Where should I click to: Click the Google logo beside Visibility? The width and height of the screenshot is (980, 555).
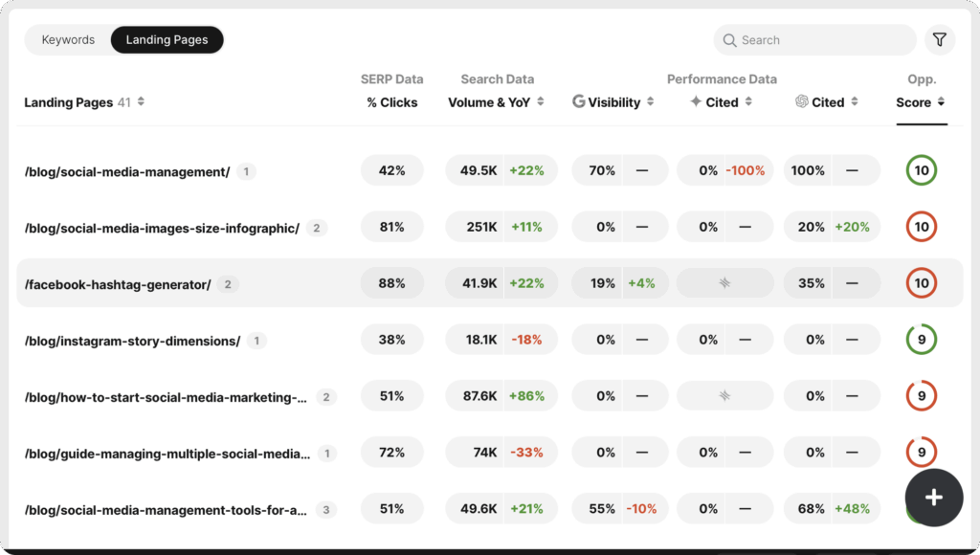pos(578,101)
